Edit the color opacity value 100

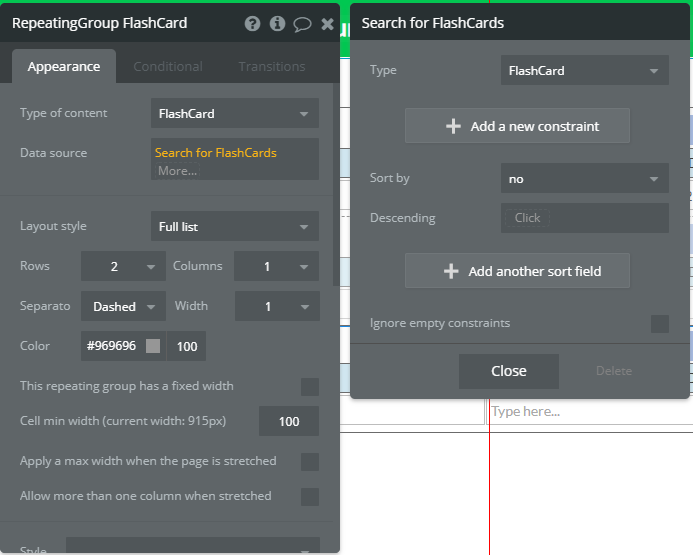coord(187,346)
